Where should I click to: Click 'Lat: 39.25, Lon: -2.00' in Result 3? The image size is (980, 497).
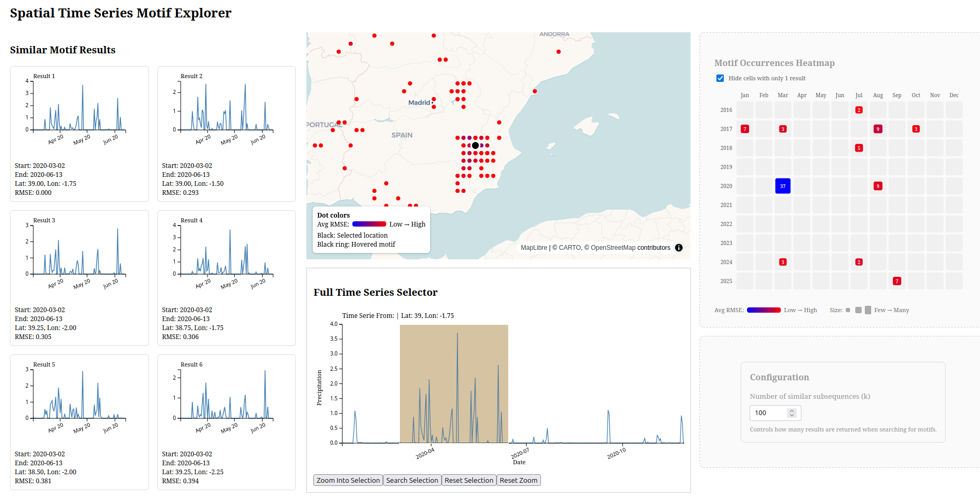pyautogui.click(x=45, y=328)
